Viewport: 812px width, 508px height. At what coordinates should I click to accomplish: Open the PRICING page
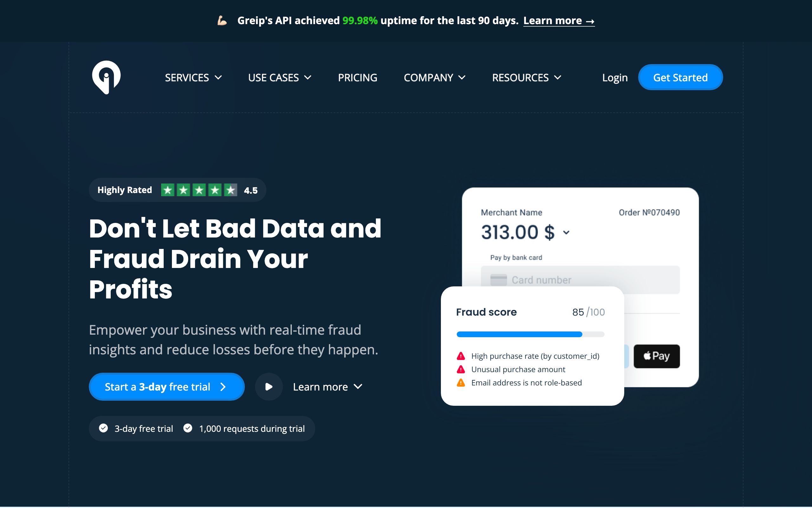pos(357,77)
